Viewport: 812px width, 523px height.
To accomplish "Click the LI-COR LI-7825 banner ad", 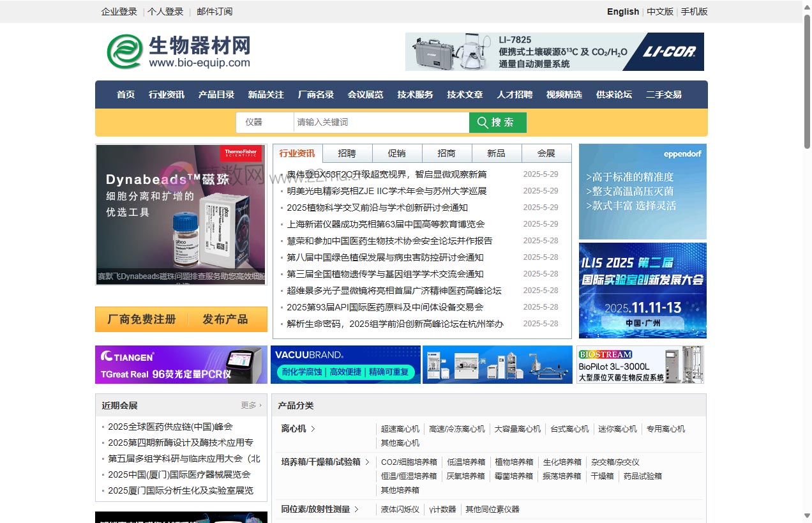I will pos(554,52).
